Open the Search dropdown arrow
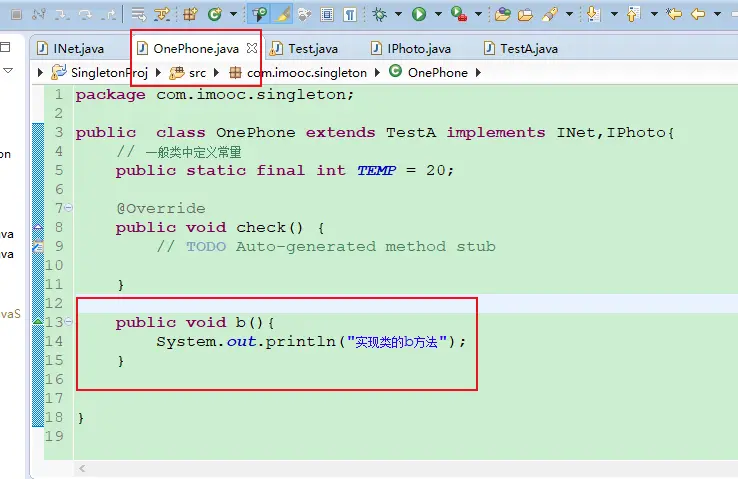Screen dimensions: 738x479 [569, 15]
